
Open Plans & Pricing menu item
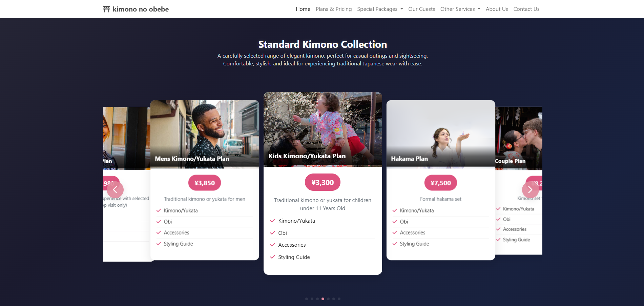pos(334,9)
